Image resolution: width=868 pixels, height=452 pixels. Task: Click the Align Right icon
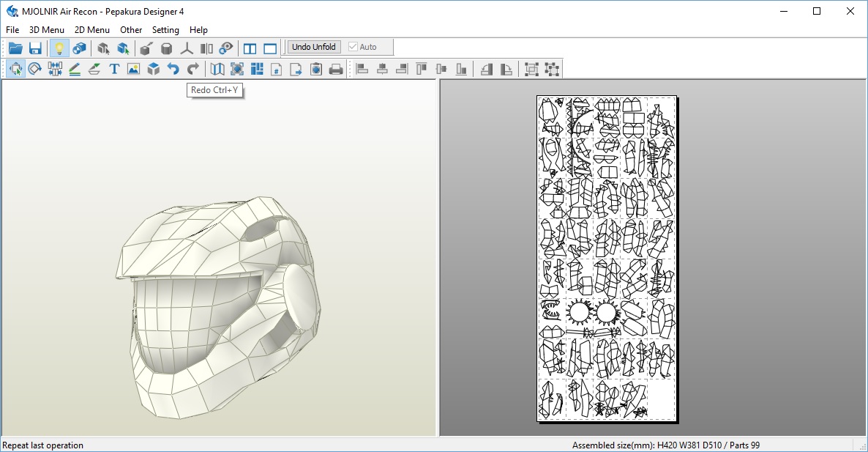[402, 69]
